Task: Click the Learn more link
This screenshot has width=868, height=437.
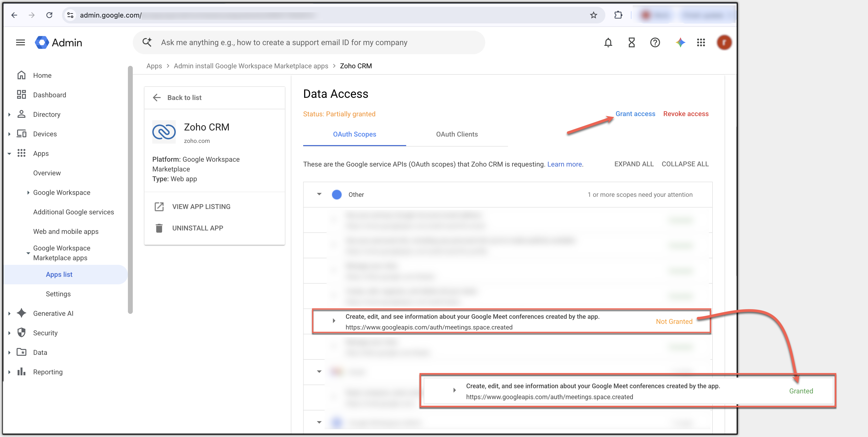Action: tap(564, 164)
